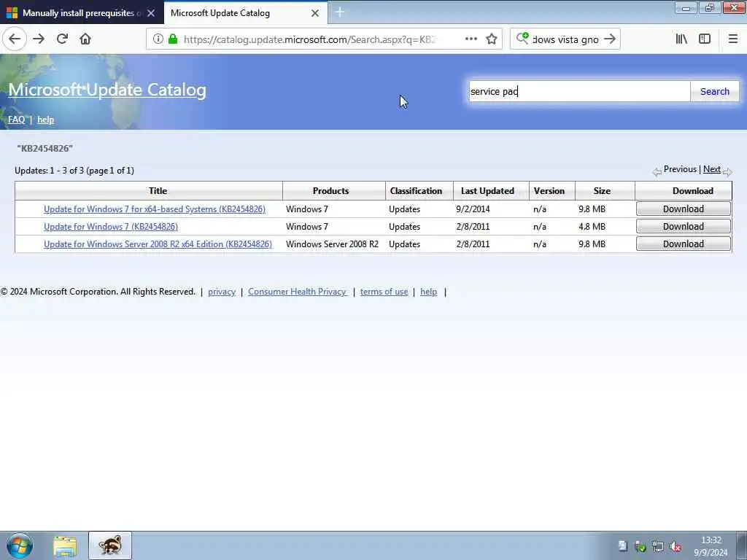Go back to the previous page
The width and height of the screenshot is (747, 560).
coord(15,39)
